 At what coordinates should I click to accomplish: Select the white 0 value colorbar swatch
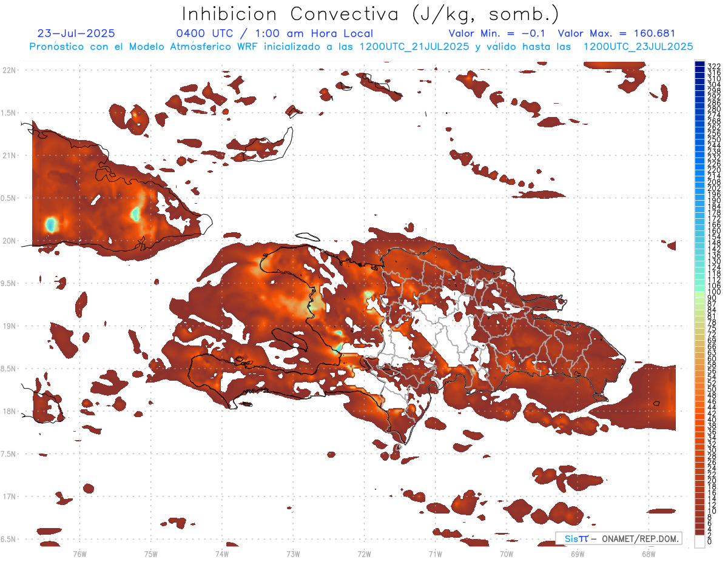[x=699, y=542]
